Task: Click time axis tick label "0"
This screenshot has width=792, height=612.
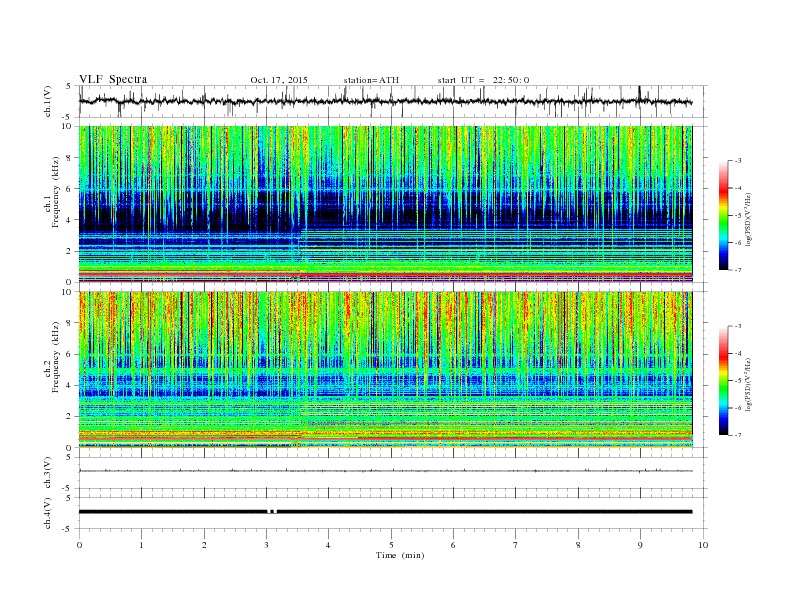Action: click(79, 545)
